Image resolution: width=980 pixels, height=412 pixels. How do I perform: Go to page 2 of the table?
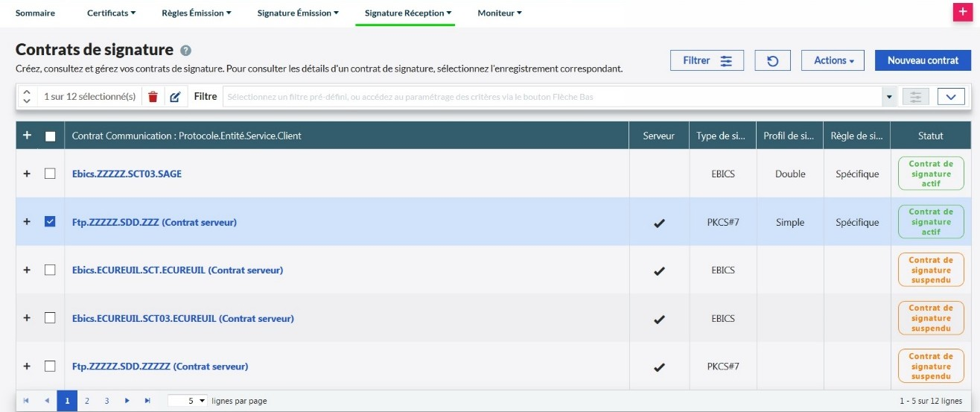click(x=87, y=401)
